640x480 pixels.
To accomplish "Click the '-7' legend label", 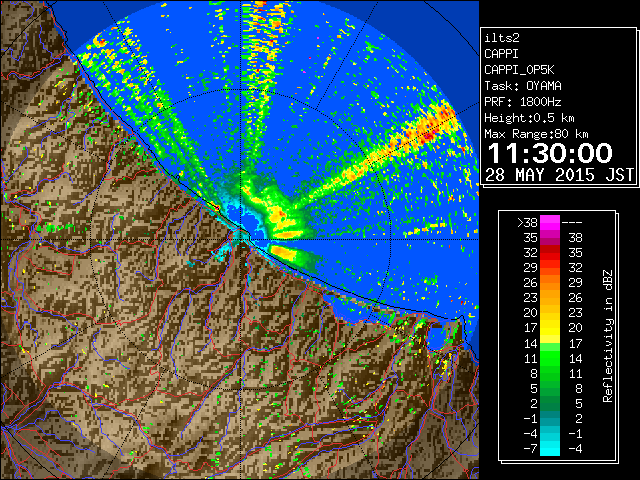I will (530, 448).
